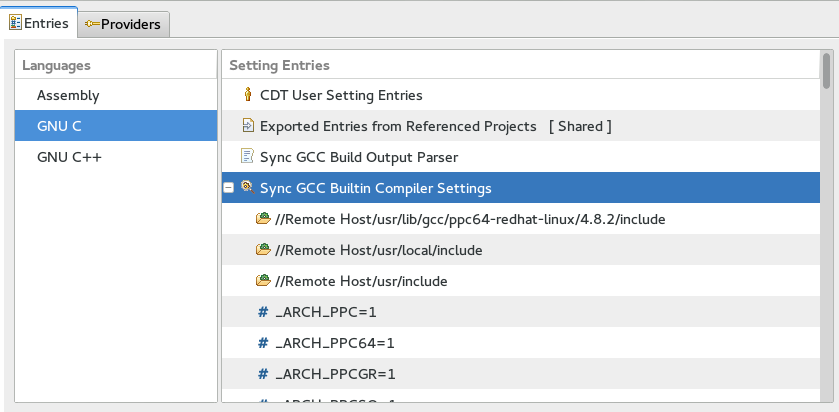Select the ppc64-redhat-linux/4.8.2/include path entry

pyautogui.click(x=521, y=219)
